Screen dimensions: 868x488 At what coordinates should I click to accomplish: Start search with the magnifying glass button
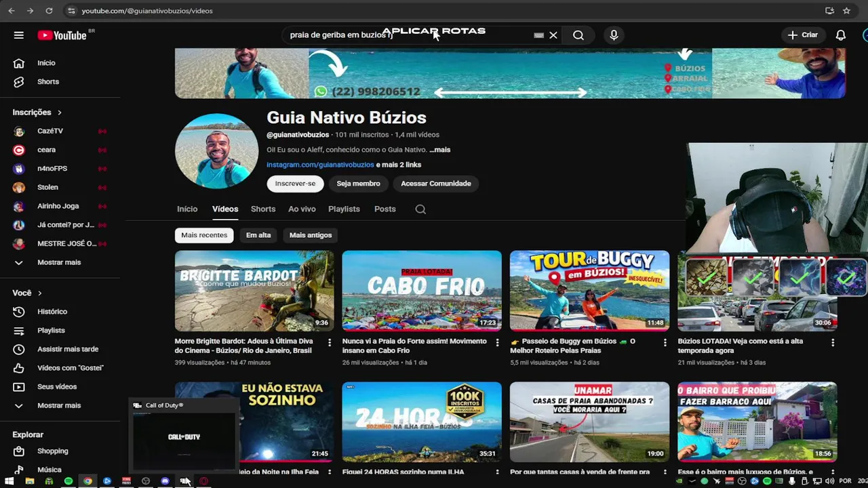tap(578, 35)
